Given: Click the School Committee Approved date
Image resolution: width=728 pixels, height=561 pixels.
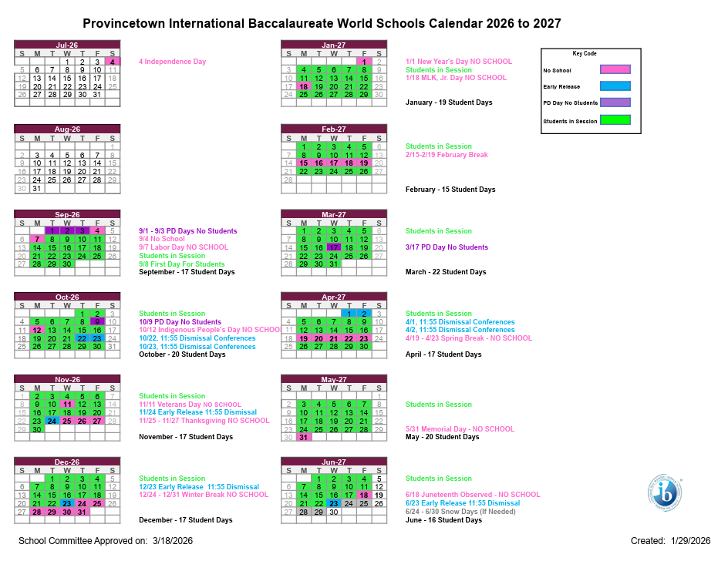Looking at the screenshot, I should [x=106, y=541].
